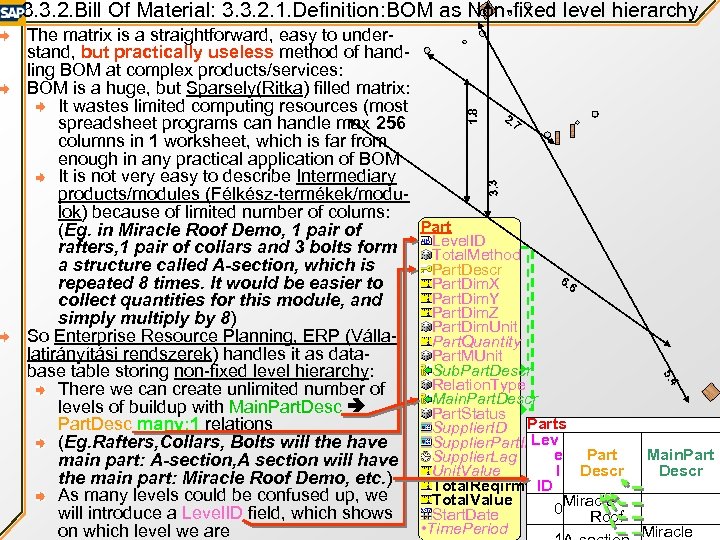Click the cube icon beside PartStatus
Image resolution: width=720 pixels, height=540 pixels.
pos(426,413)
